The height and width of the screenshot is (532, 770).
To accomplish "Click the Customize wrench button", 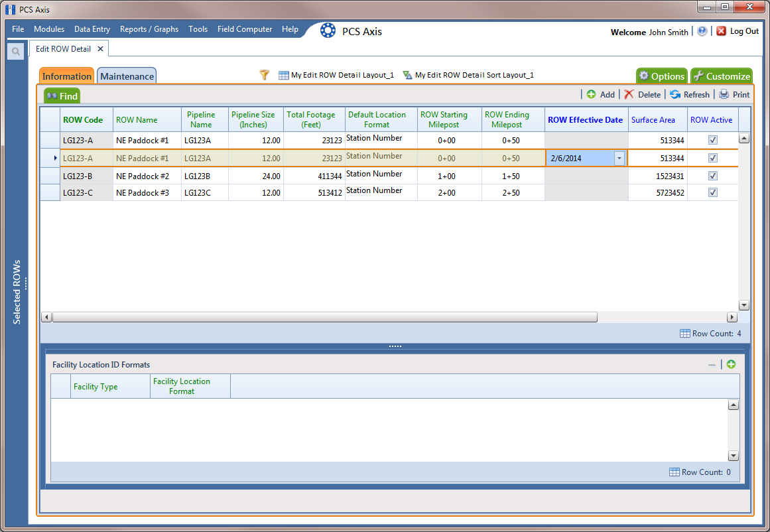I will (722, 76).
